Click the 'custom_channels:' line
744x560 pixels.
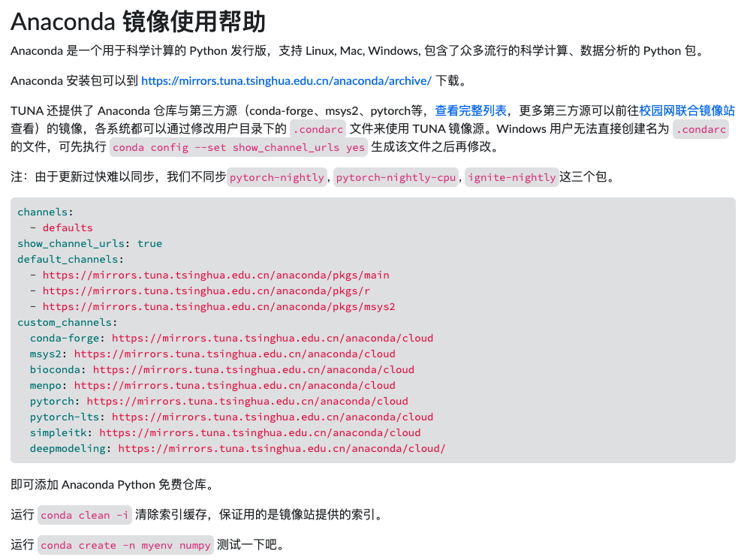[68, 322]
